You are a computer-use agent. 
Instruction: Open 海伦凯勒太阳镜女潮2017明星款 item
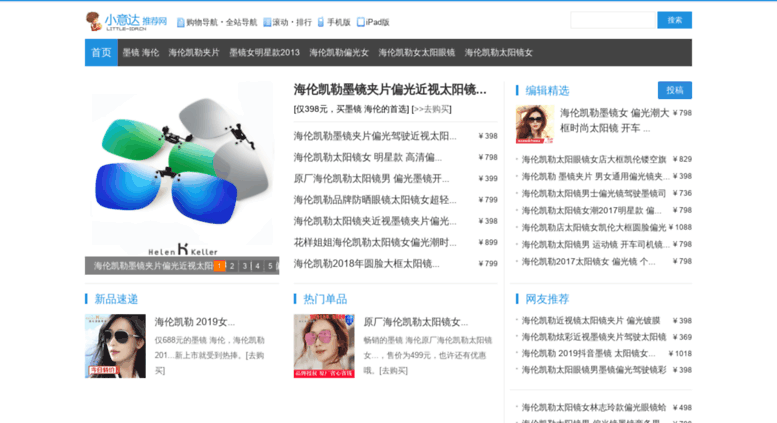click(591, 211)
